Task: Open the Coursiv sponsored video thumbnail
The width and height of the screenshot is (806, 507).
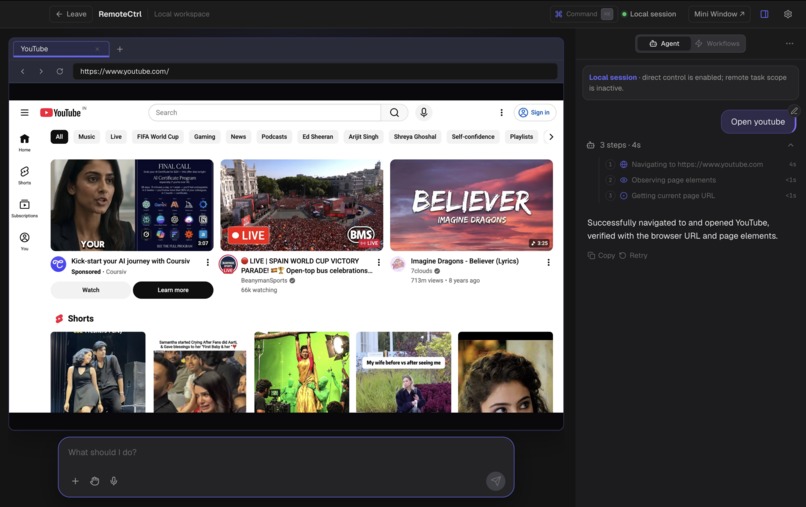Action: pyautogui.click(x=132, y=205)
